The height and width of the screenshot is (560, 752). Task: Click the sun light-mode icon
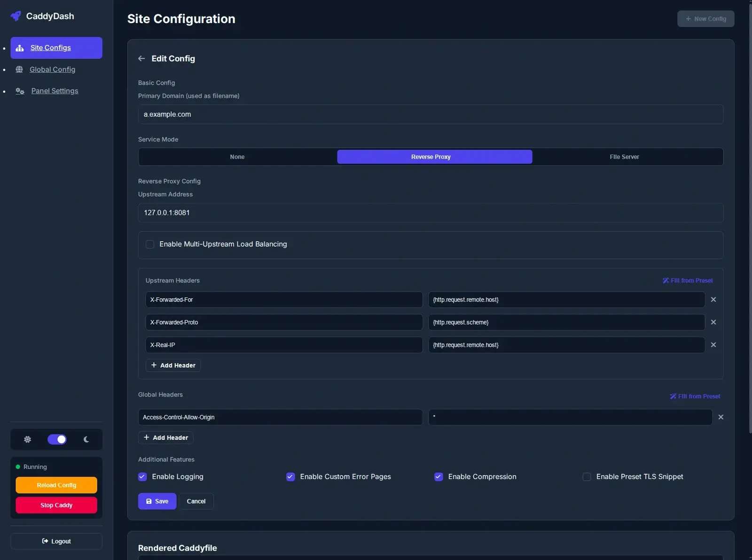[x=28, y=440]
